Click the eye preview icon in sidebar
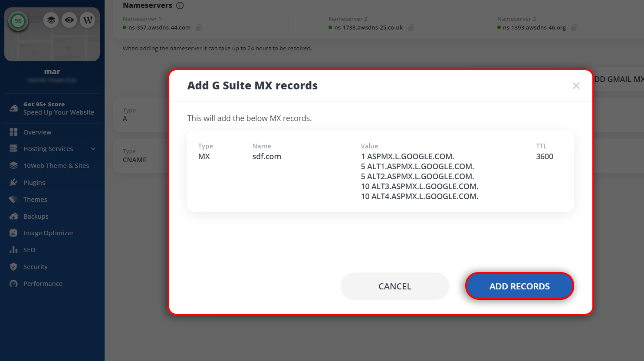Image resolution: width=644 pixels, height=361 pixels. coord(69,20)
